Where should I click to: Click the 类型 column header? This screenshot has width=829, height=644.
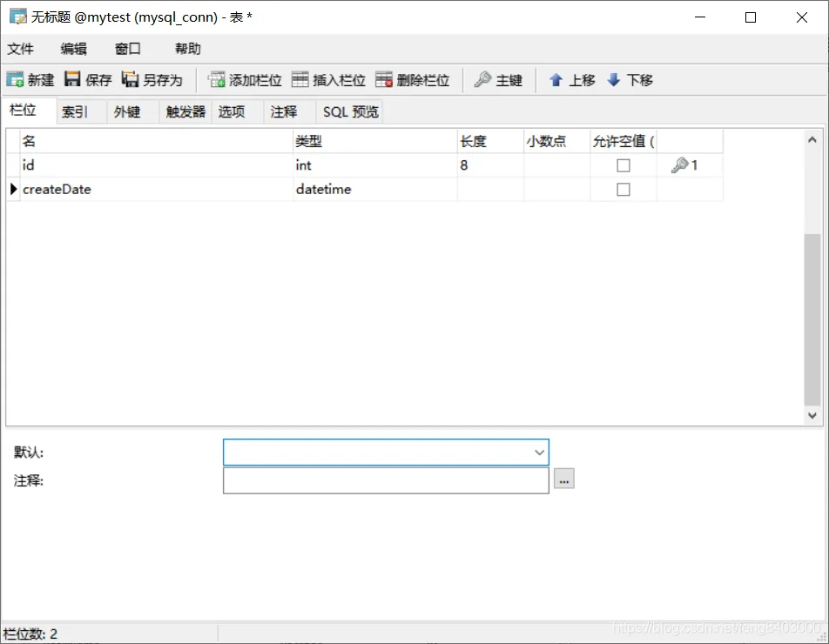point(375,141)
